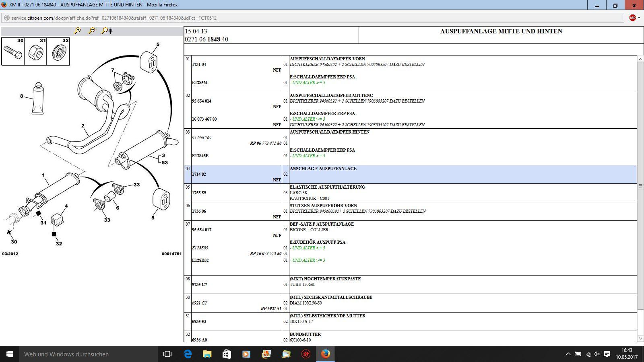This screenshot has height=362, width=644.
Task: Click the AUSPUFFSCHALLDAEMPFER HINTEN description
Action: (x=329, y=132)
